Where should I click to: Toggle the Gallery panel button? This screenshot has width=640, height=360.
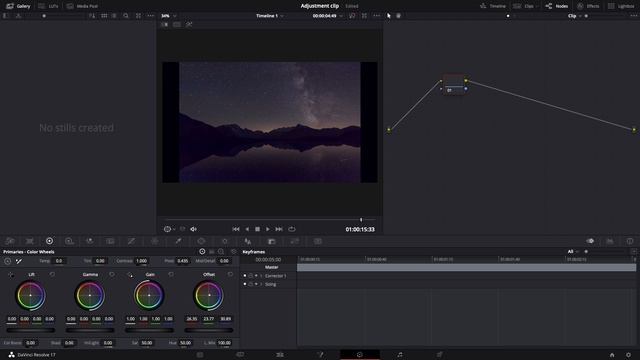point(18,6)
